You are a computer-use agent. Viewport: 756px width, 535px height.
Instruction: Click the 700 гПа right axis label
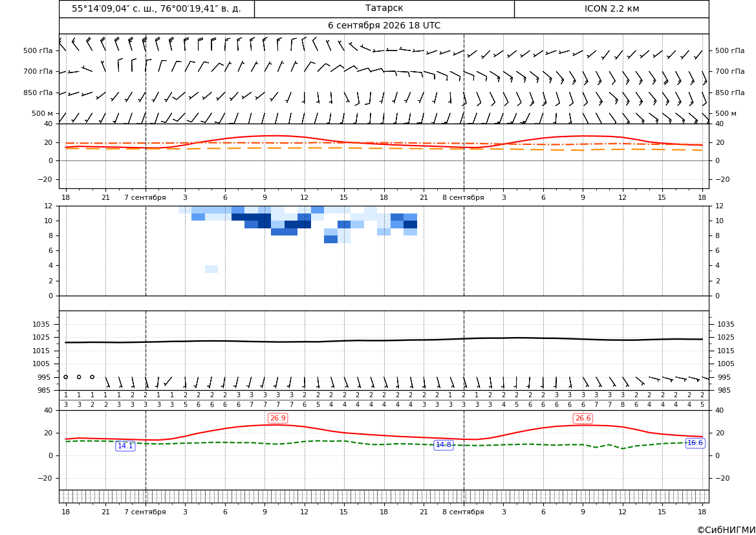coord(729,71)
